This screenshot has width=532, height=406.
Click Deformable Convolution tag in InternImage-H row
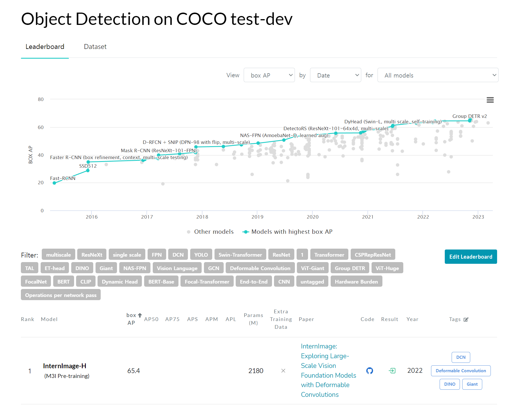coord(461,371)
